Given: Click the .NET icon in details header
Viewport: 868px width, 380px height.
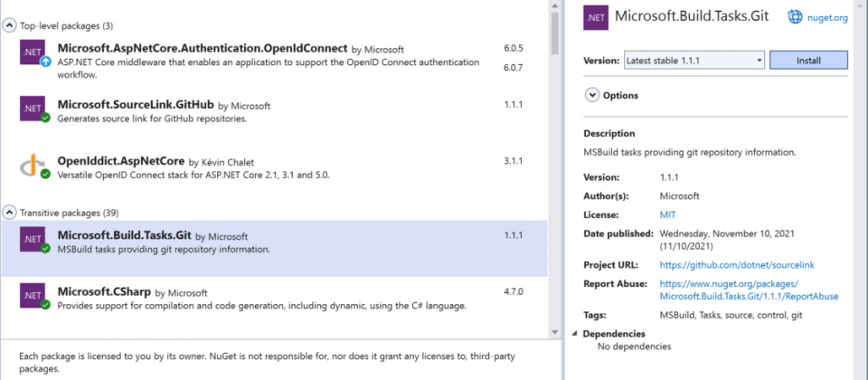Looking at the screenshot, I should 596,17.
